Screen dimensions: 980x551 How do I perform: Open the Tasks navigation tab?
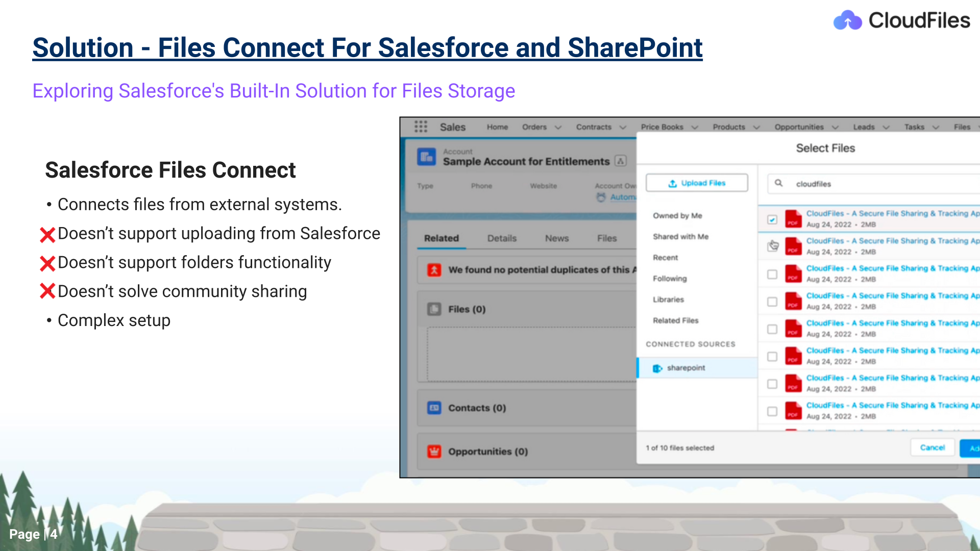pyautogui.click(x=914, y=127)
